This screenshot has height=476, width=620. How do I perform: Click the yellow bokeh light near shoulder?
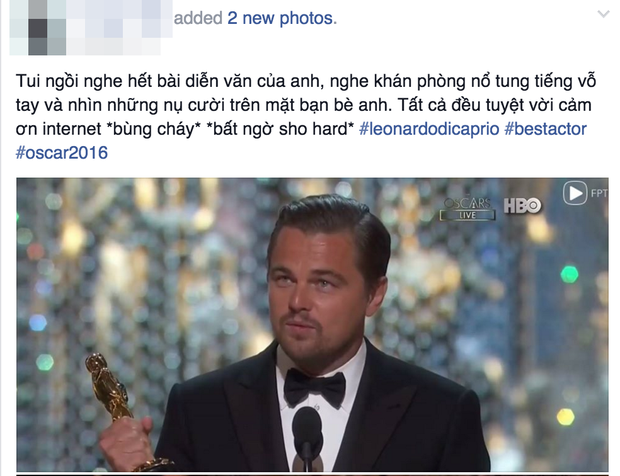tap(565, 417)
